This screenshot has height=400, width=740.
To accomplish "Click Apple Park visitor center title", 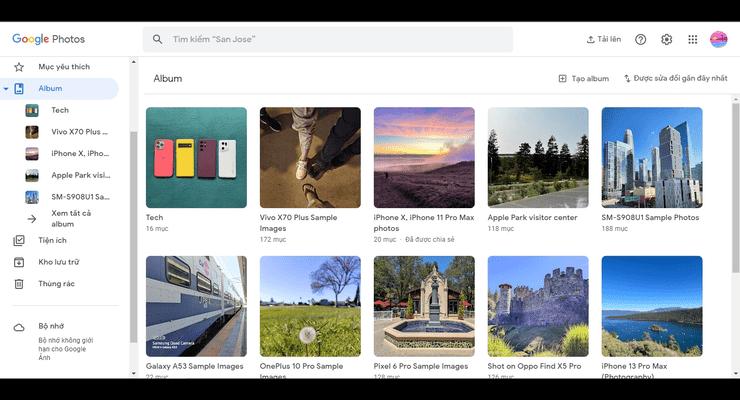I will click(x=532, y=217).
